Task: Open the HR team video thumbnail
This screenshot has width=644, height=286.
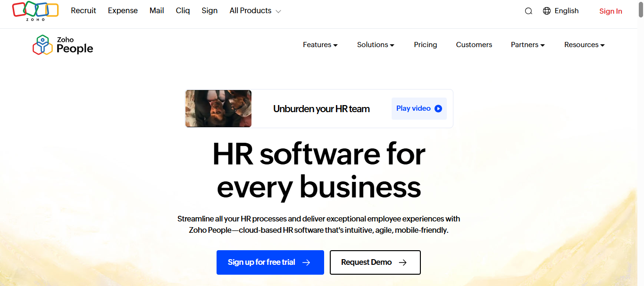Action: (x=218, y=109)
